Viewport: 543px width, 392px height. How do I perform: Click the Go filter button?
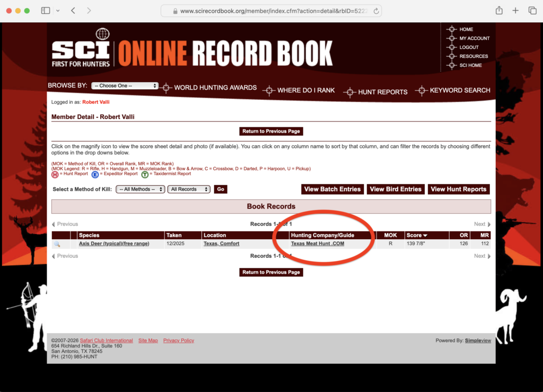click(x=221, y=189)
